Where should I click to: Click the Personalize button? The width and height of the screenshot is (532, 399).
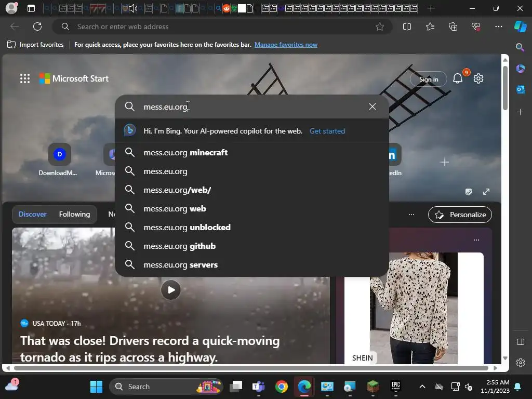tap(460, 215)
